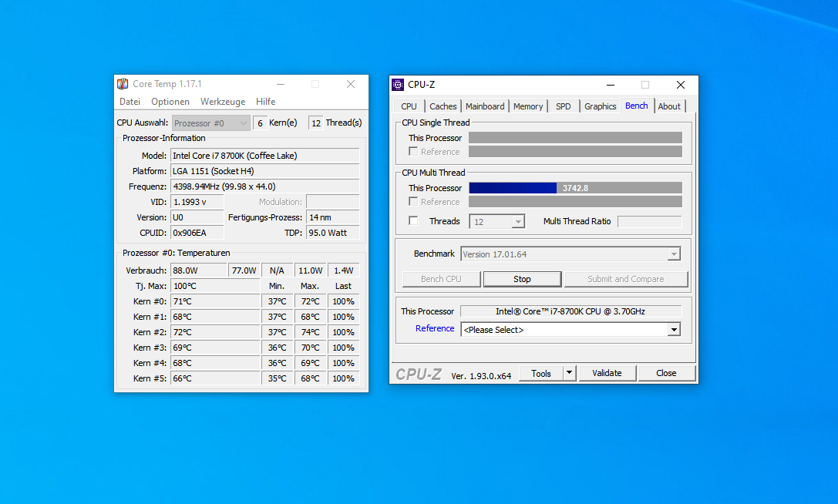Enable the Threads checkbox in Bench tab
The width and height of the screenshot is (838, 504).
(x=414, y=221)
